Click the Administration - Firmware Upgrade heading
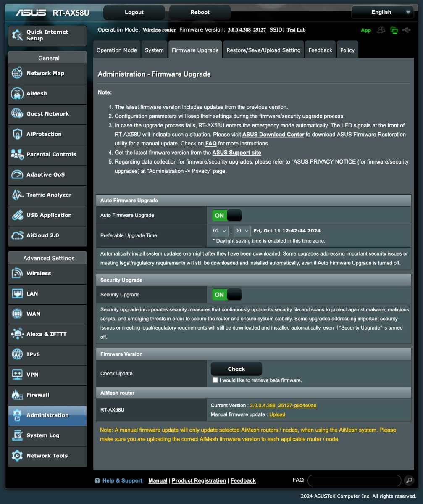 (154, 74)
